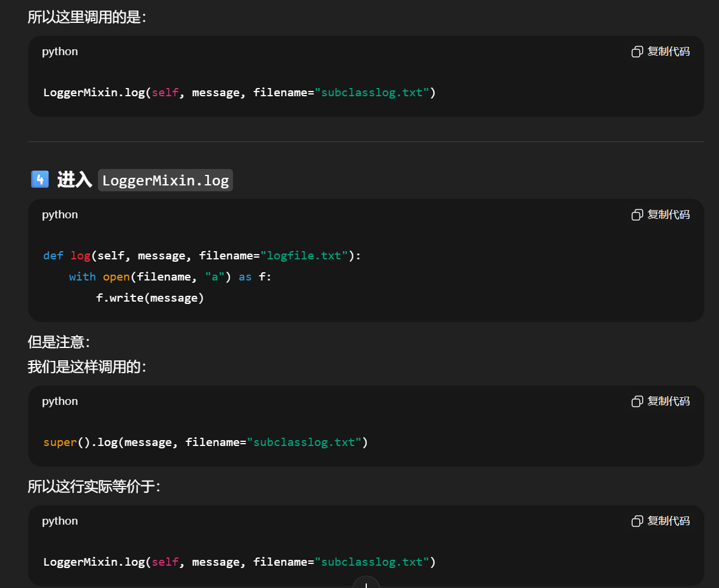The height and width of the screenshot is (588, 719).
Task: Click the 但是注意 paragraph text
Action: [x=59, y=342]
